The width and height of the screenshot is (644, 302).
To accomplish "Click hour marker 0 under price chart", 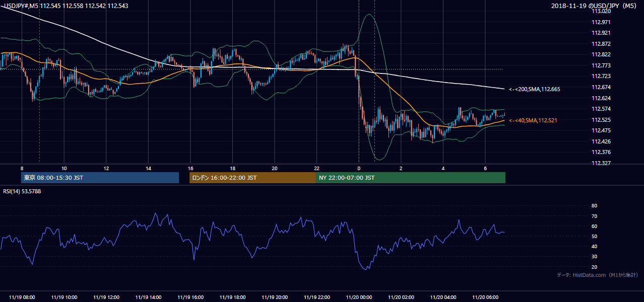I will 359,168.
